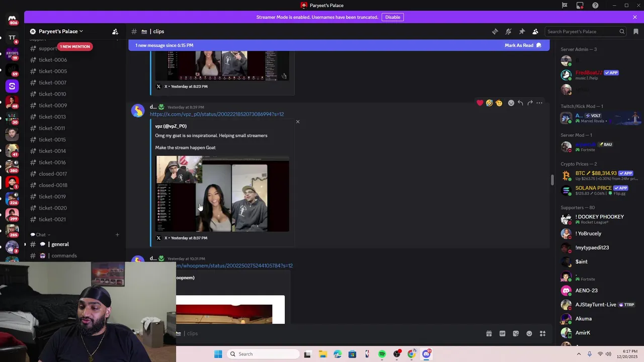Toggle channel notification bell icon
644x362 pixels.
(509, 32)
